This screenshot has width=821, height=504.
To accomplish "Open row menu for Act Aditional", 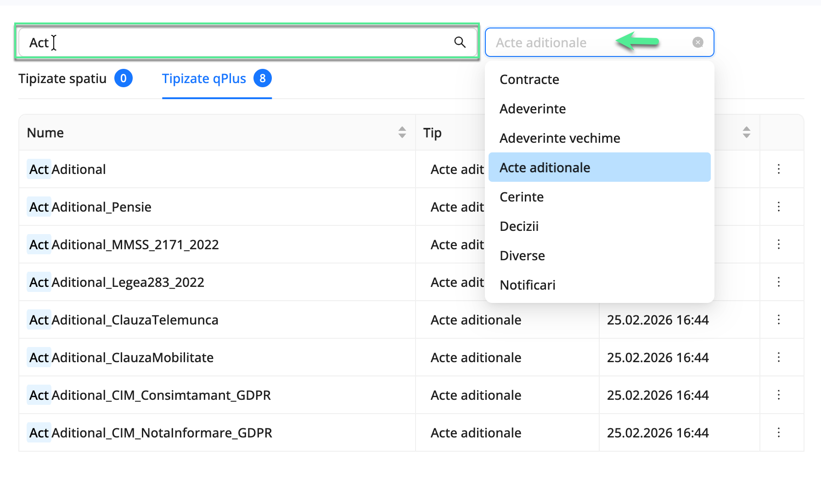I will 779,169.
